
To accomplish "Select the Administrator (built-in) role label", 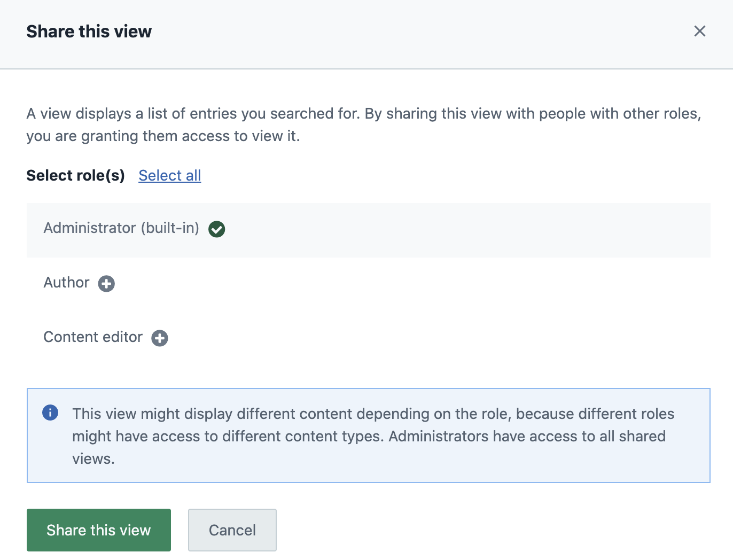I will click(121, 228).
